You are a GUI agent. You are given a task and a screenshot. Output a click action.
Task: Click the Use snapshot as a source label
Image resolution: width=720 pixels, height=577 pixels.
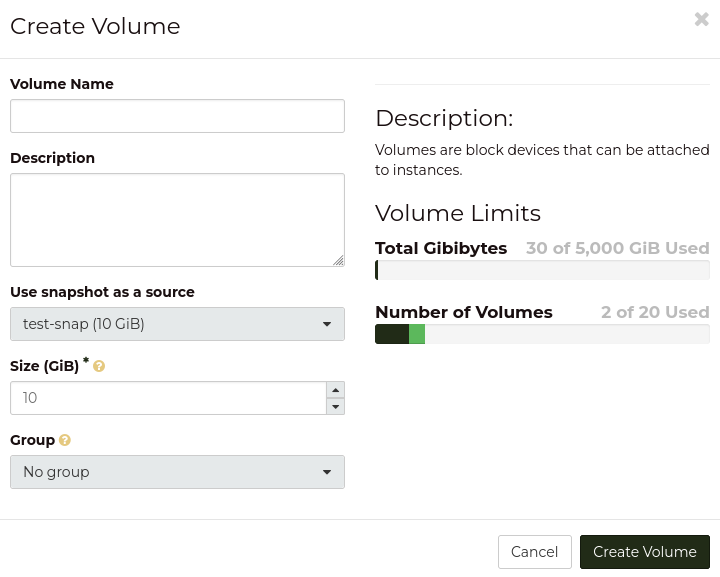(x=102, y=292)
